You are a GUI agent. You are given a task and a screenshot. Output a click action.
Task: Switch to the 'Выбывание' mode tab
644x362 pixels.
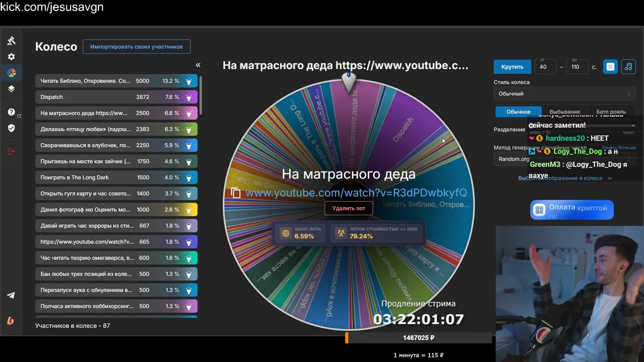point(565,112)
